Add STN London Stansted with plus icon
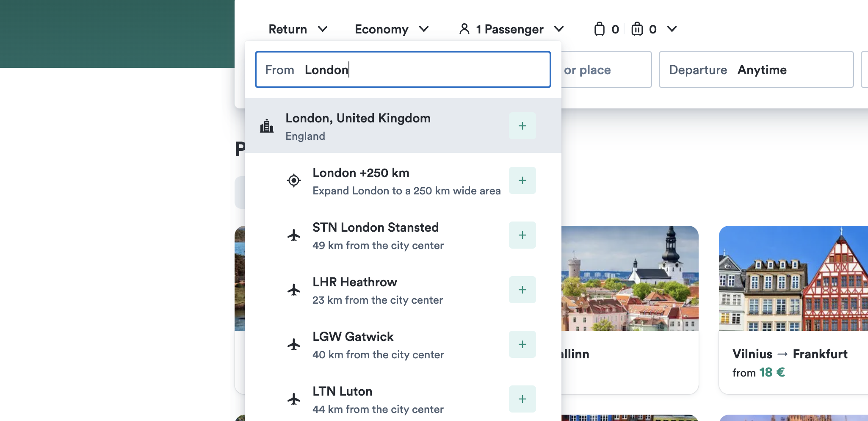The image size is (868, 421). point(522,235)
